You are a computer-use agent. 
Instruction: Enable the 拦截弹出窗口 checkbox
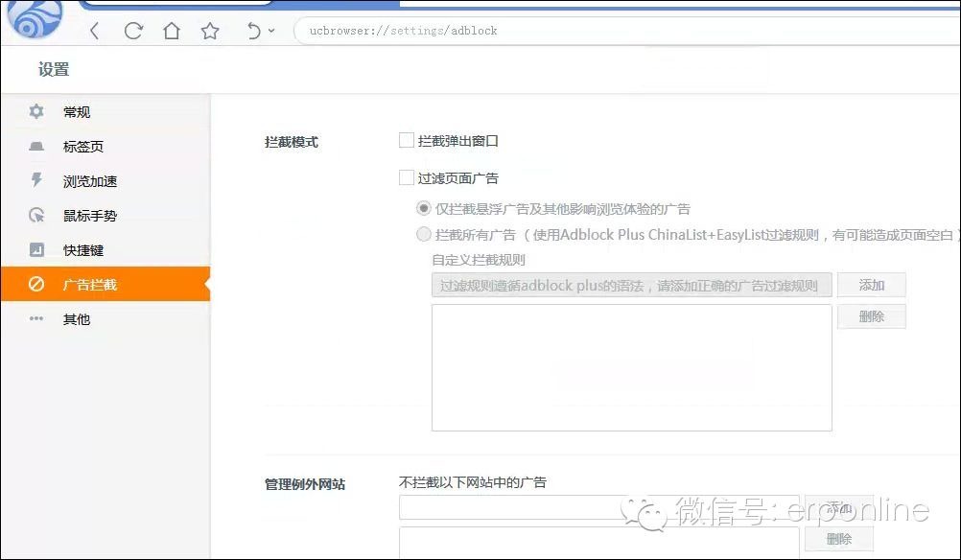click(407, 140)
